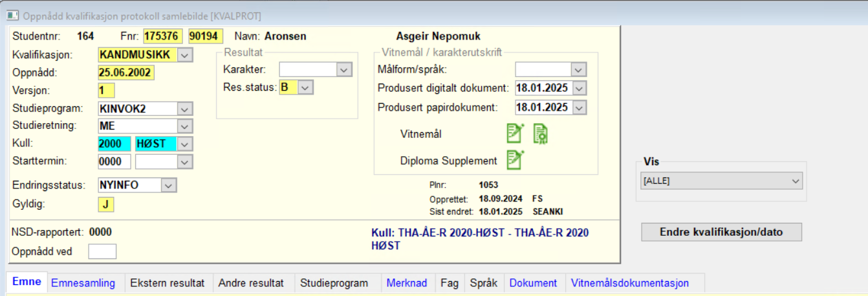Click the KVALPROT window title icon
The image size is (868, 296).
click(12, 16)
